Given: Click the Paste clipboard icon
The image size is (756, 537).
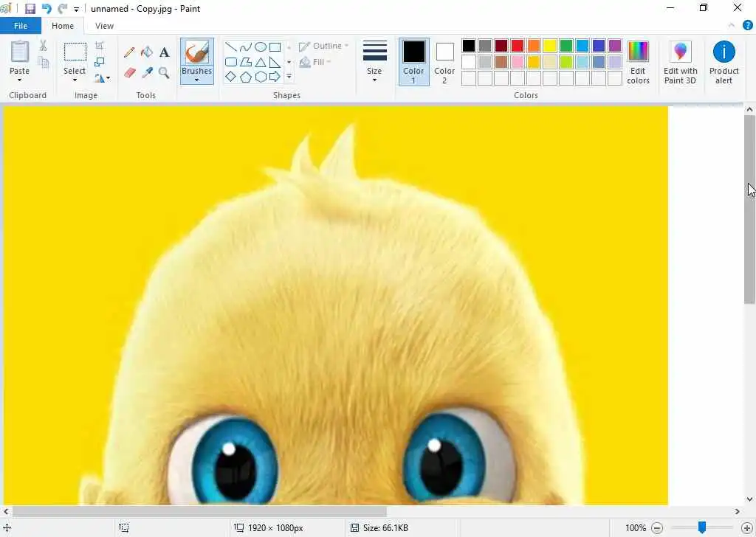Looking at the screenshot, I should pyautogui.click(x=20, y=52).
